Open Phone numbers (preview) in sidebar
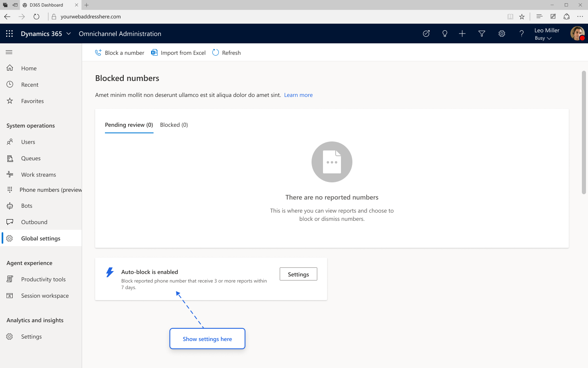Image resolution: width=588 pixels, height=368 pixels. click(x=41, y=190)
